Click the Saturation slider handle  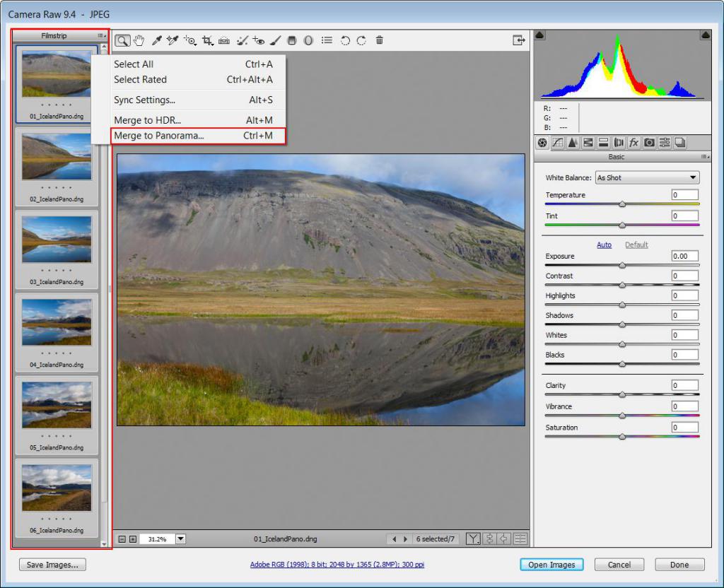[x=622, y=437]
